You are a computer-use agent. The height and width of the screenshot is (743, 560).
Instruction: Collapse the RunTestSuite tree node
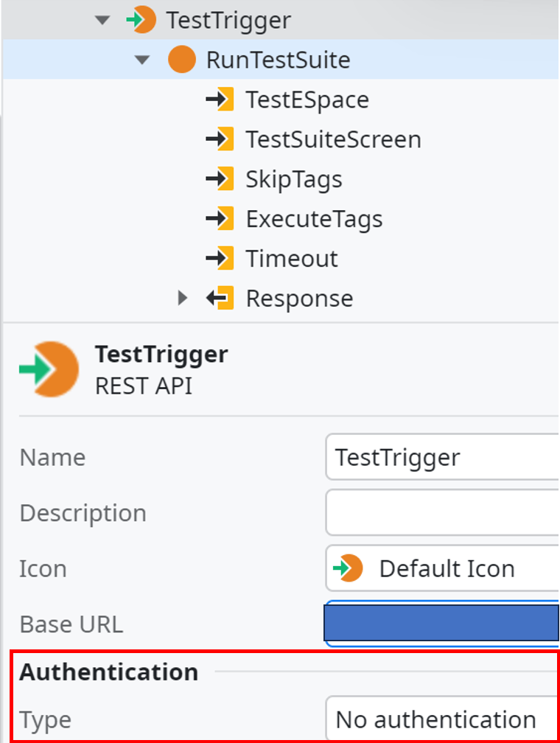coord(142,60)
